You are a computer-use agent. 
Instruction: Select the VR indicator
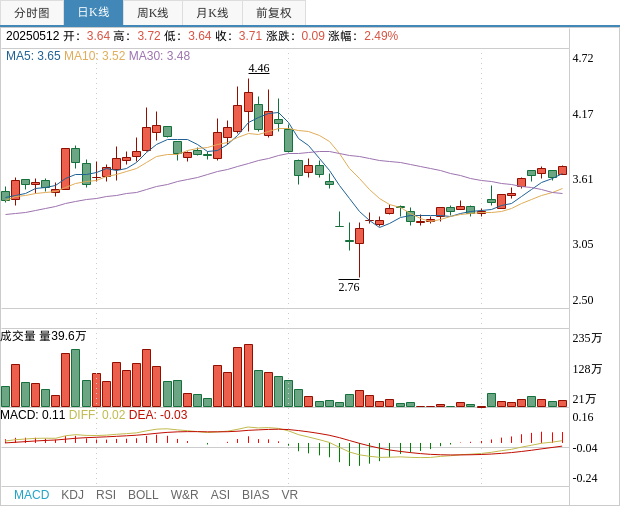[x=289, y=495]
